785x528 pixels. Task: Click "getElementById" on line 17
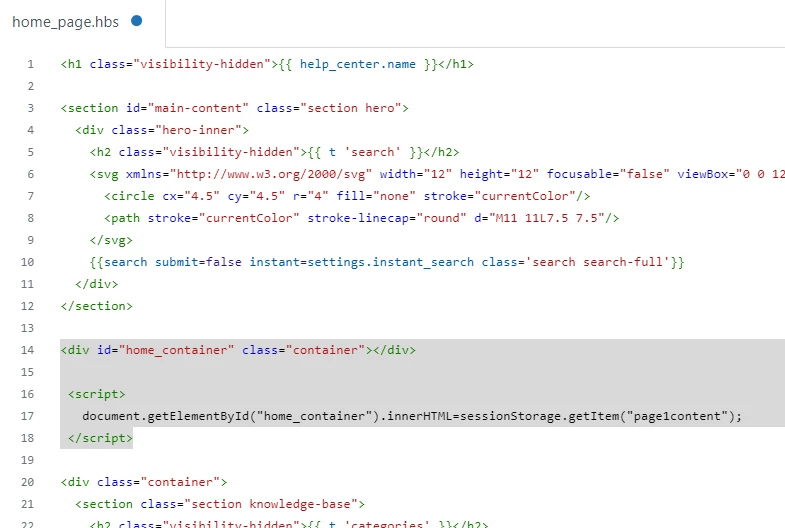click(198, 416)
